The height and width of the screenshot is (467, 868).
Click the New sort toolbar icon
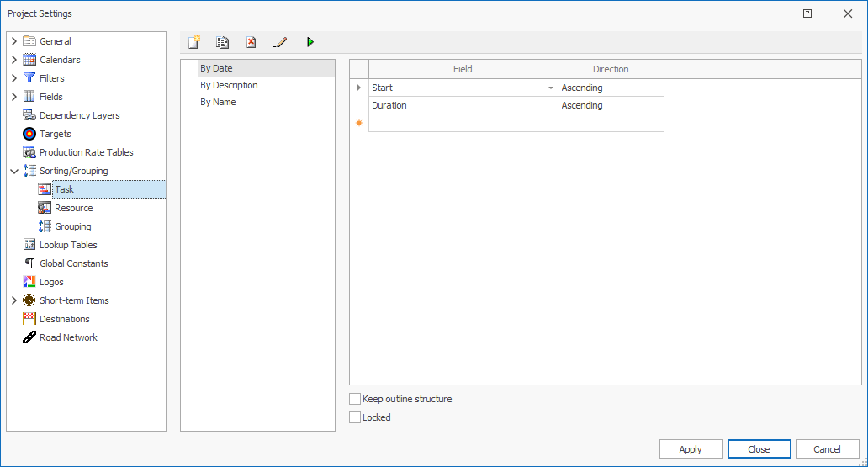[194, 42]
